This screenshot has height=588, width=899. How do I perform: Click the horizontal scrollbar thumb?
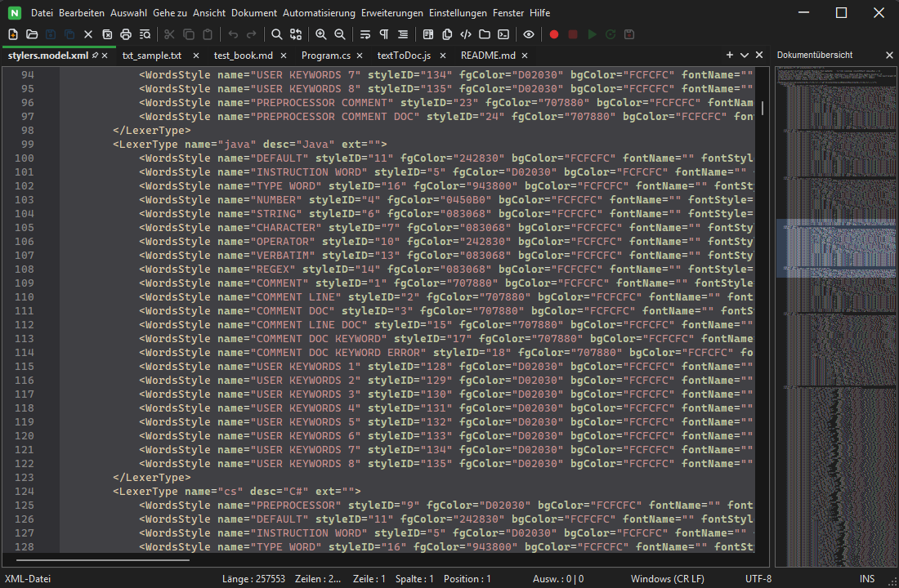[x=103, y=560]
